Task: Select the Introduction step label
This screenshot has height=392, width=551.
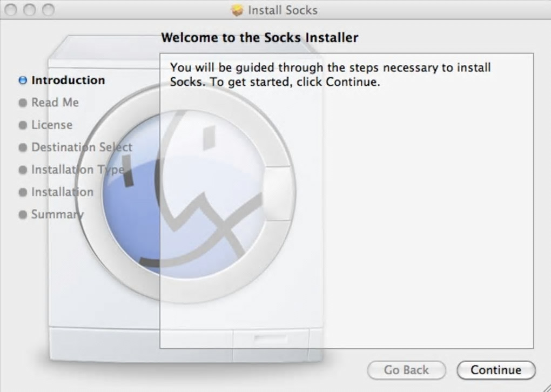Action: click(68, 80)
